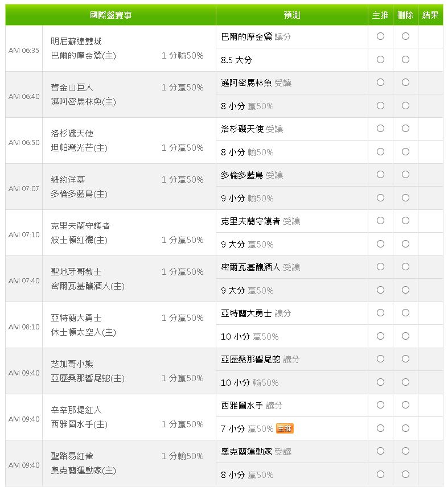Select 主推 radio for 亞歷桑那響尾蛇 讓分
The height and width of the screenshot is (491, 448).
[380, 359]
